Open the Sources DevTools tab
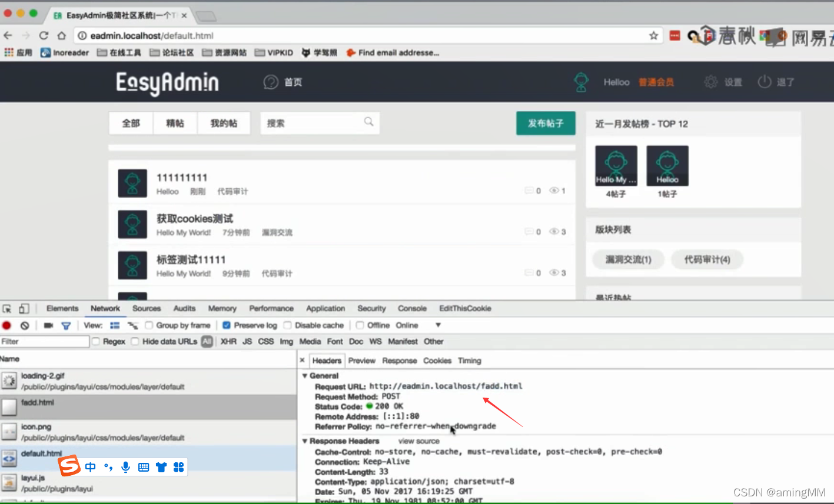This screenshot has height=504, width=834. tap(147, 309)
